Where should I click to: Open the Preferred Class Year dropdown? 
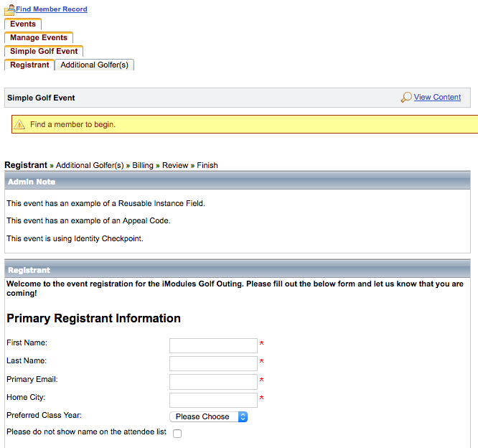tap(208, 416)
